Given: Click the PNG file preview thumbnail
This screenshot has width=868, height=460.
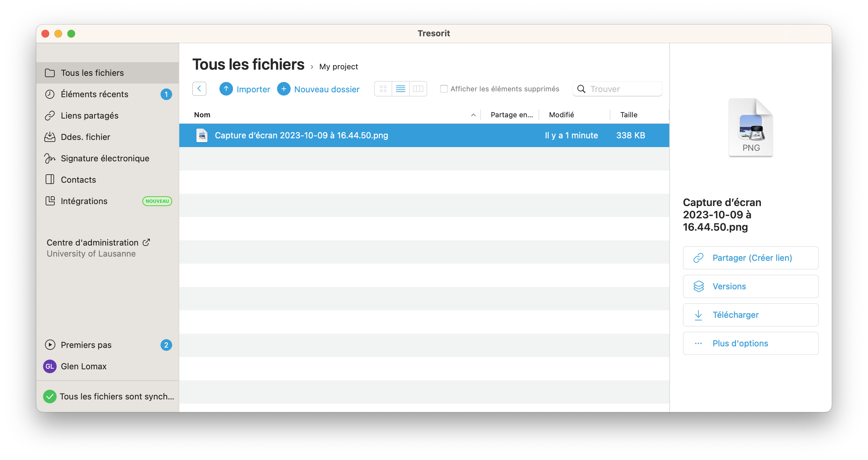Looking at the screenshot, I should coord(751,128).
